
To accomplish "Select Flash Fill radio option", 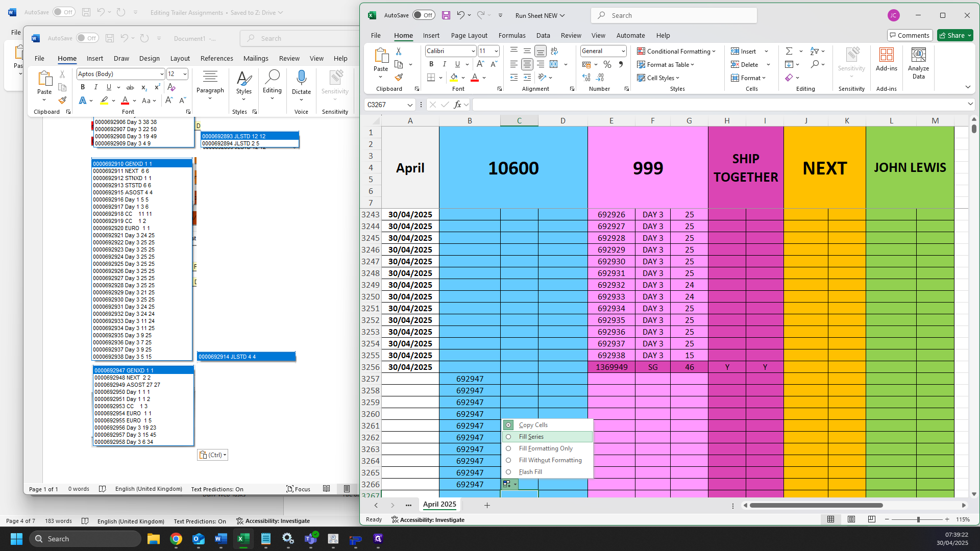I will click(x=508, y=472).
